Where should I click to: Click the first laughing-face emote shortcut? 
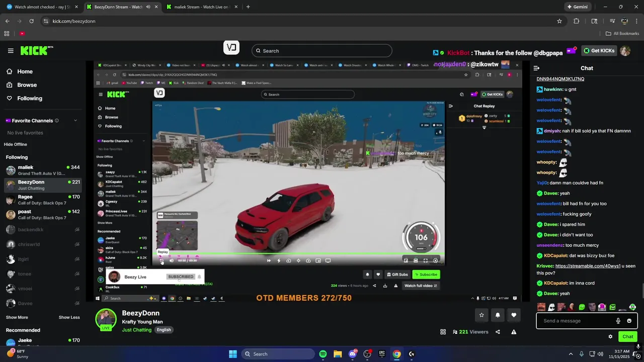pos(541,307)
